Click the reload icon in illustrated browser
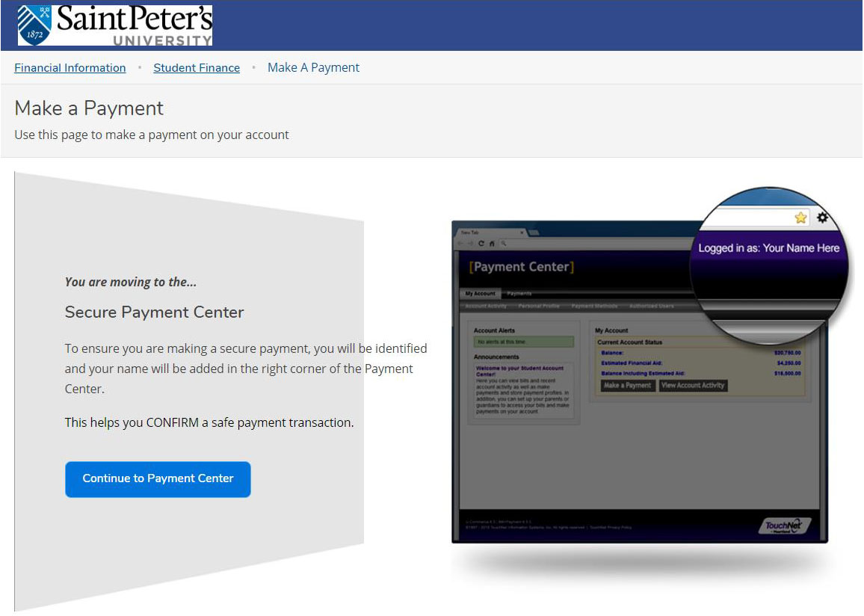The height and width of the screenshot is (616, 864). coord(481,243)
